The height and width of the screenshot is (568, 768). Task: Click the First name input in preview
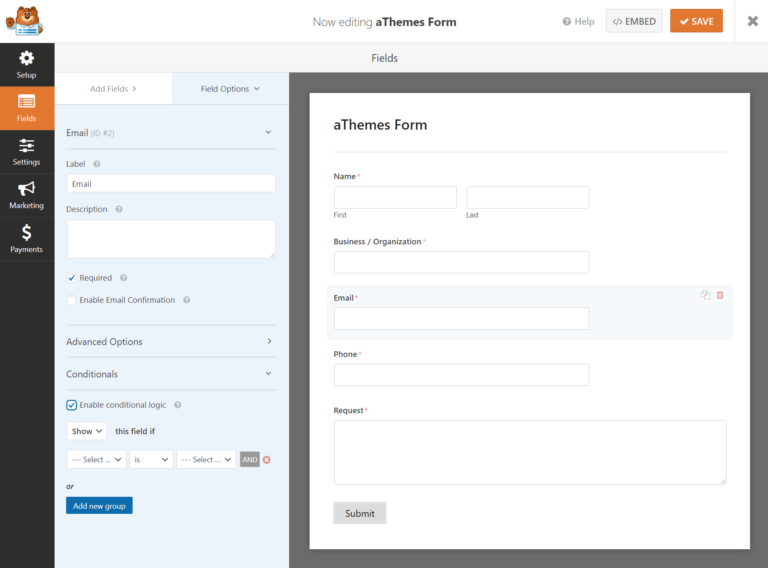click(395, 197)
